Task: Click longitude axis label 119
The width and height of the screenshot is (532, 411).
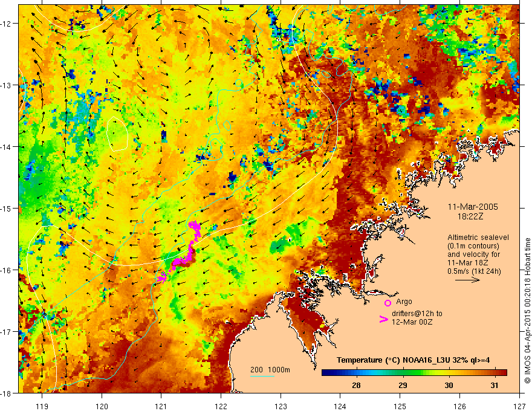Action: 42,406
